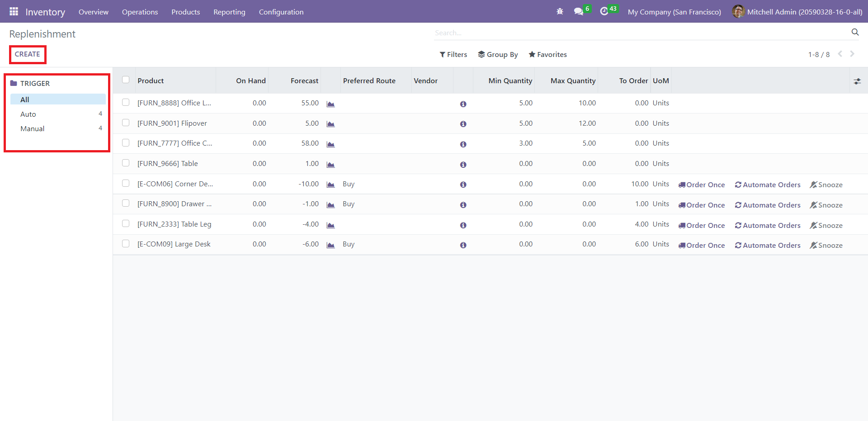The height and width of the screenshot is (421, 868).
Task: Check the Office Chair row checkbox
Action: (126, 142)
